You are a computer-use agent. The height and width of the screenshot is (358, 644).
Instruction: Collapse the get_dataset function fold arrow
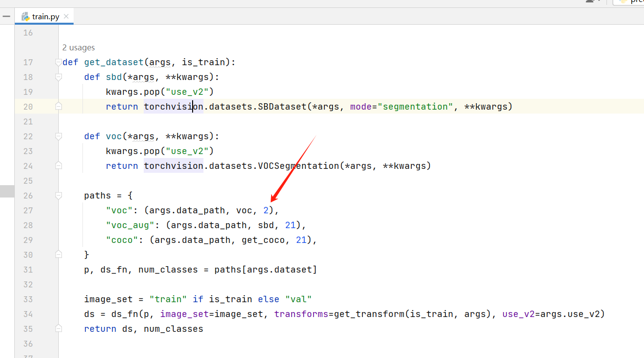point(58,62)
